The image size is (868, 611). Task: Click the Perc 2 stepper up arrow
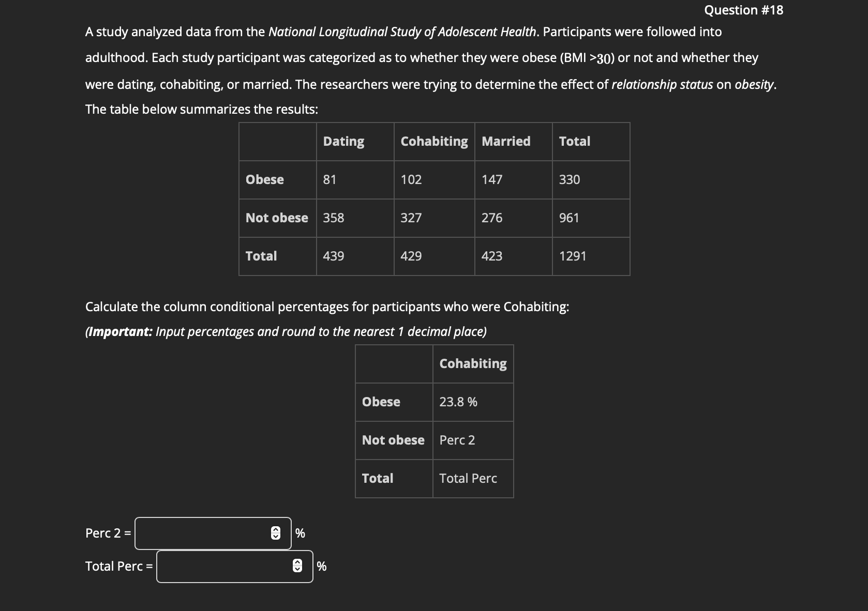tap(276, 530)
